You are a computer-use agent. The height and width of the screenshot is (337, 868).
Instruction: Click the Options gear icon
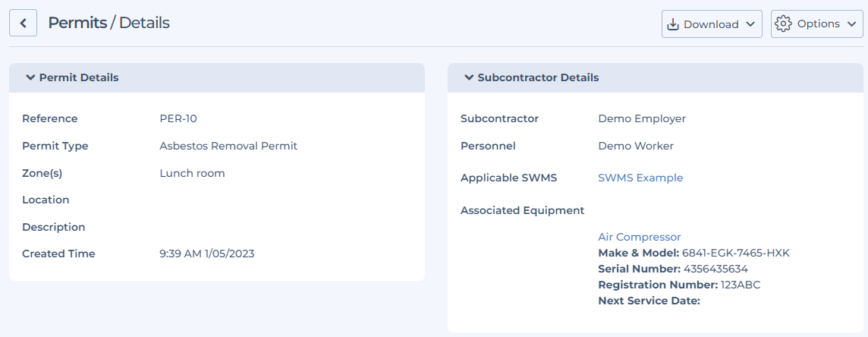pyautogui.click(x=783, y=24)
